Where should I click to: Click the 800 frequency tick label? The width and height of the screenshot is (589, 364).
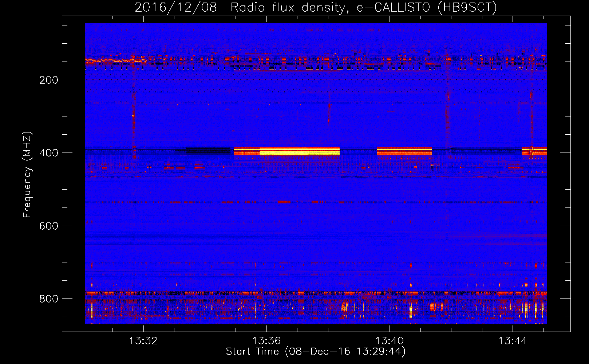point(49,299)
